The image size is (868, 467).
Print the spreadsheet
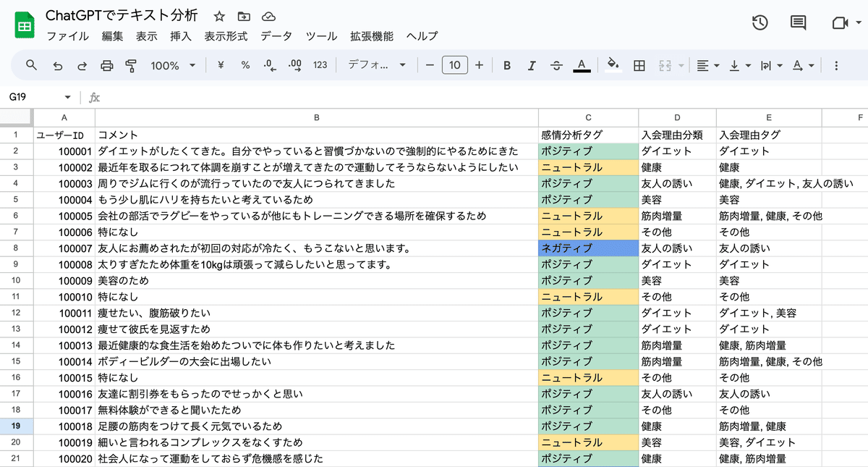[x=106, y=65]
